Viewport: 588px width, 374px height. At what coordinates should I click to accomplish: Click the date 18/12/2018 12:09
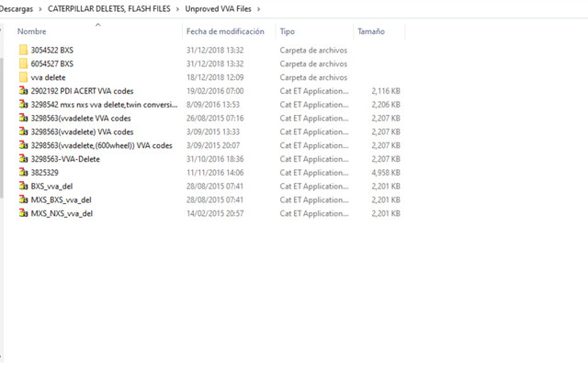(x=215, y=78)
